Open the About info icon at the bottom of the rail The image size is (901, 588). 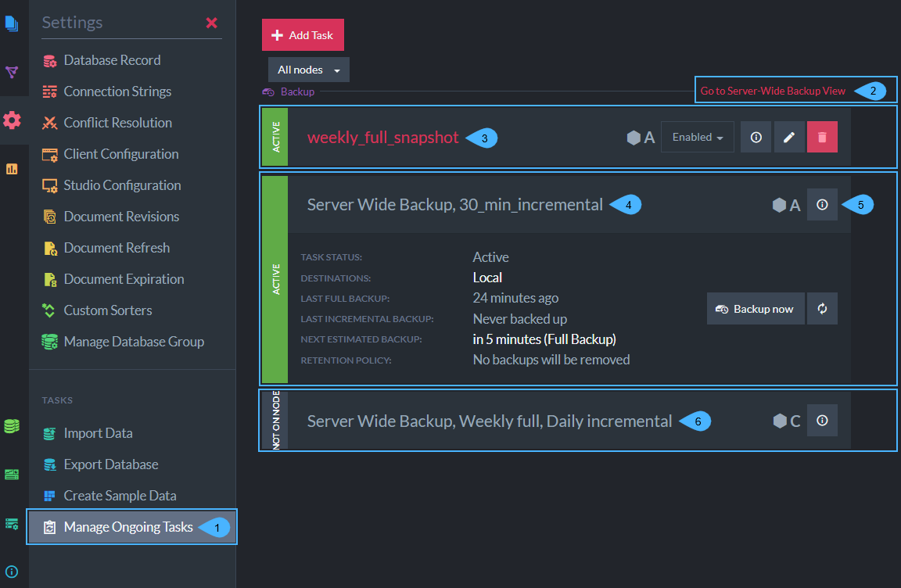pyautogui.click(x=12, y=572)
